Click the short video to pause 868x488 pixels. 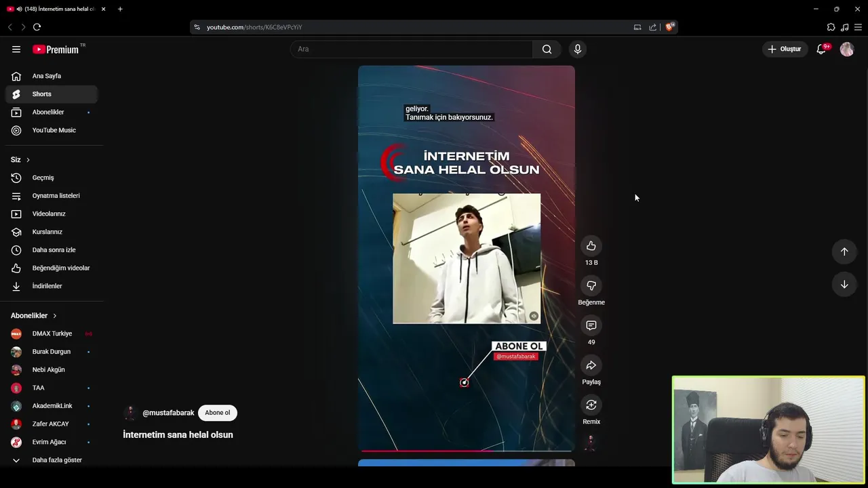coord(467,258)
